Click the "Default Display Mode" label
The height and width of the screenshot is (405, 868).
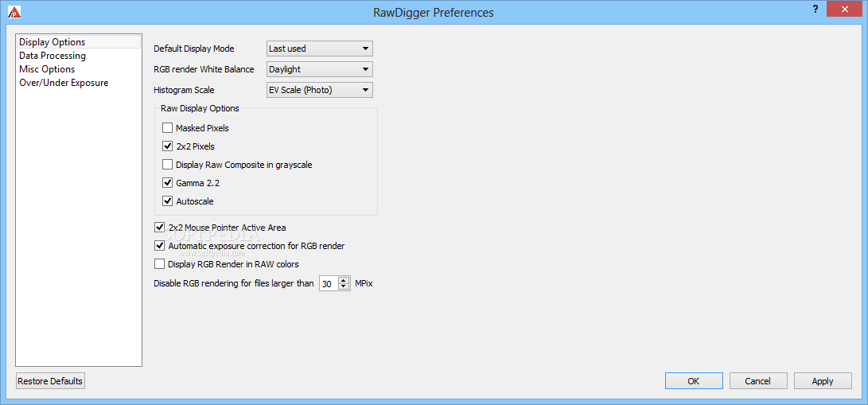[x=194, y=49]
